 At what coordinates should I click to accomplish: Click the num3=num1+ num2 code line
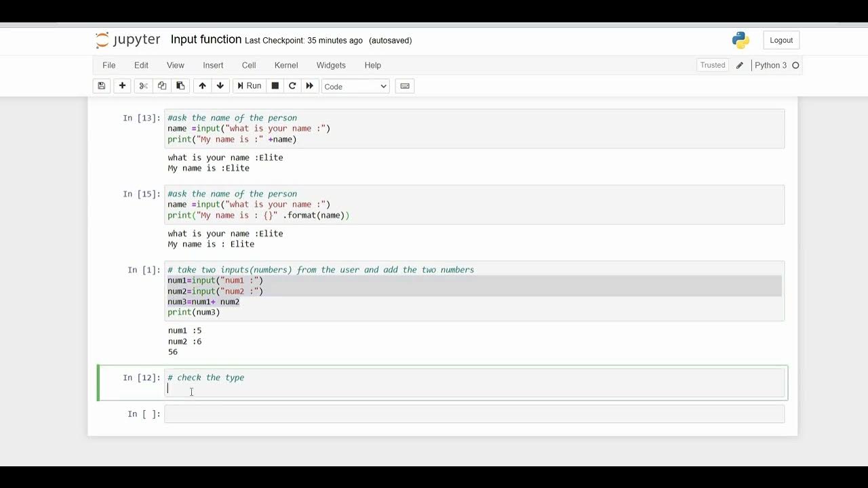coord(203,302)
